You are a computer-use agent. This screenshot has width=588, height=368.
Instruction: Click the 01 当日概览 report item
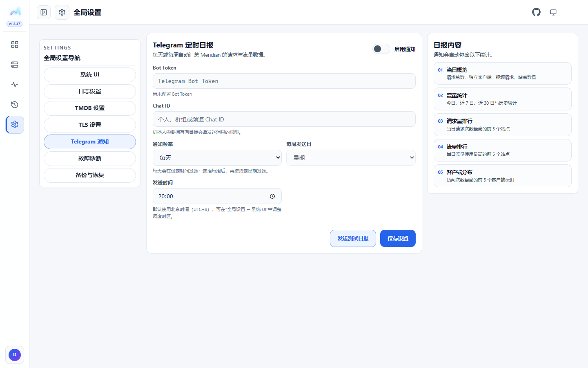(x=502, y=74)
